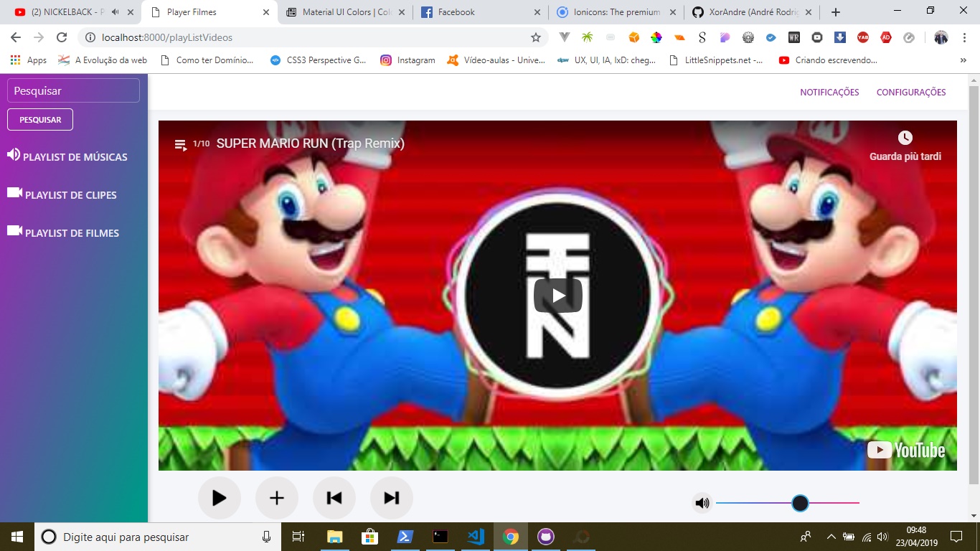This screenshot has width=980, height=551.
Task: Open File Explorer from the taskbar
Action: (334, 537)
